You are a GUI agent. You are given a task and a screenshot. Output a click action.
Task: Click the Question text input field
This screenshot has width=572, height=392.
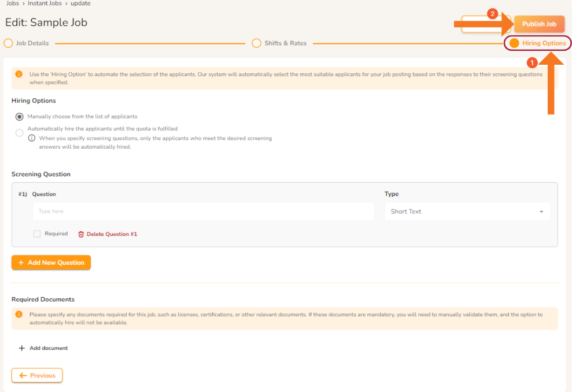tap(203, 212)
